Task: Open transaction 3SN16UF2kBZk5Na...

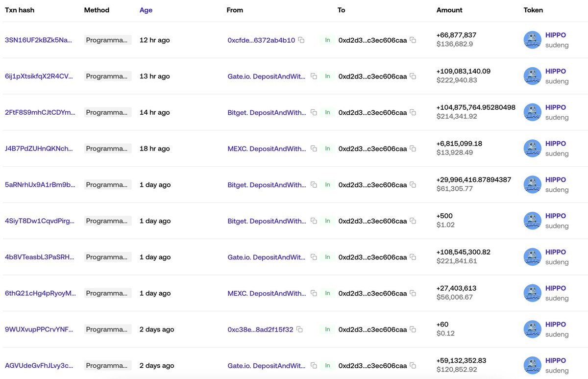Action: click(38, 40)
